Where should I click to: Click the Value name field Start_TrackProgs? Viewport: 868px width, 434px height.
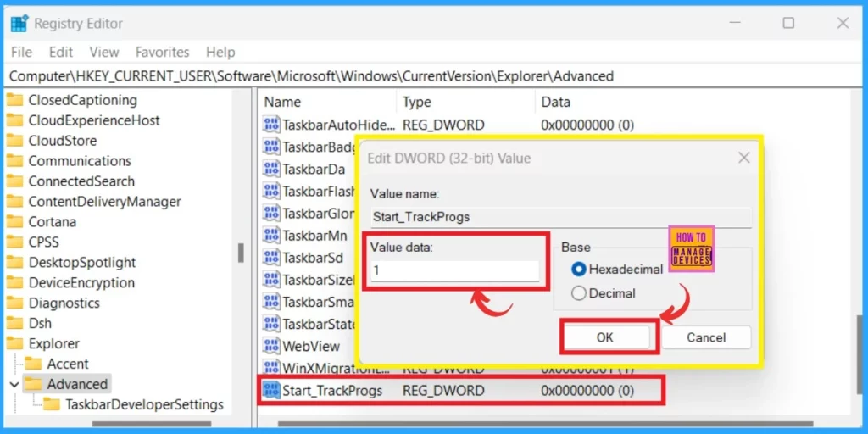pos(561,217)
